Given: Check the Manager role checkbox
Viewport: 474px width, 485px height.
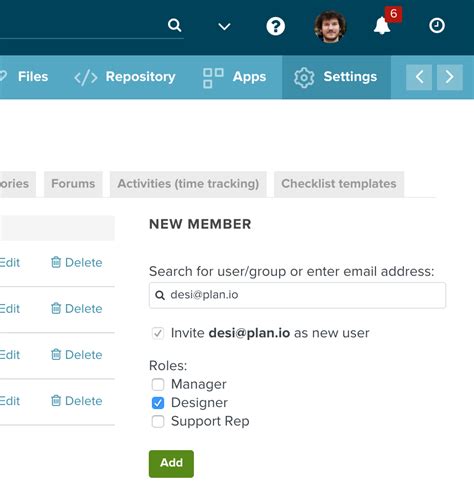Looking at the screenshot, I should 158,384.
